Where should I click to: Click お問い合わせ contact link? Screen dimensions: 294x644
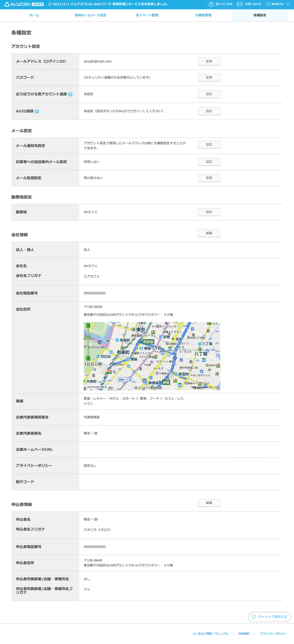[x=253, y=4]
